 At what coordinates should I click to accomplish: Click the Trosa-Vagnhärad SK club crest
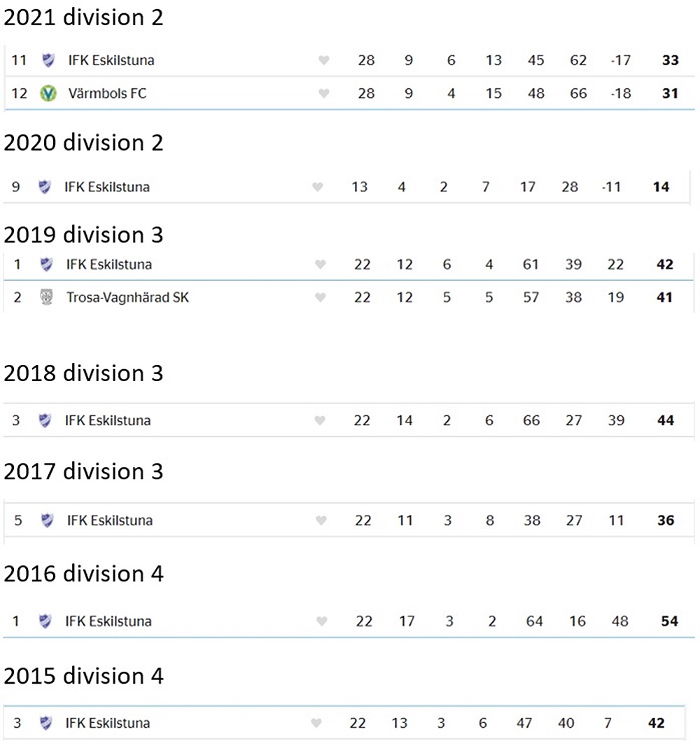coord(46,297)
